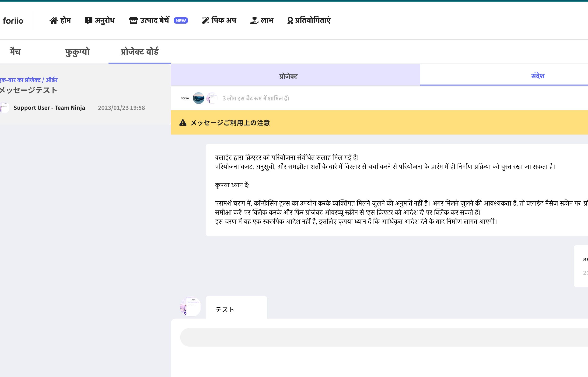Click the foriio logo

[x=13, y=21]
